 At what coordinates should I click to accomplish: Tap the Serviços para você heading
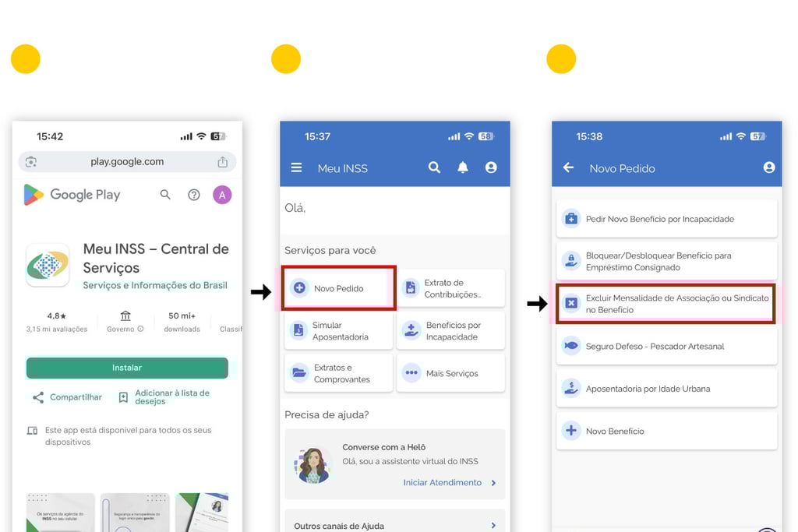pos(330,250)
